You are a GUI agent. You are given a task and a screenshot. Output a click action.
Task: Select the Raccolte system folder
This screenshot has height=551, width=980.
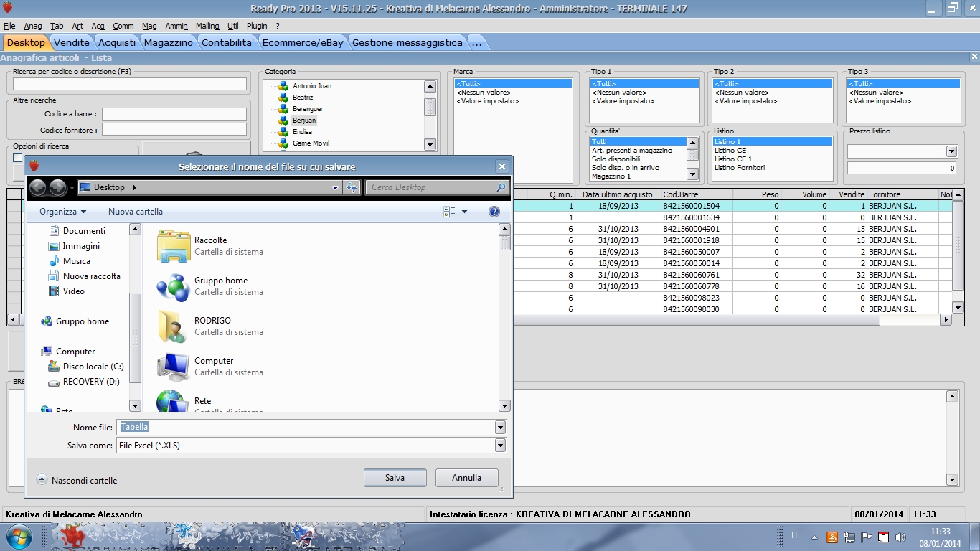pyautogui.click(x=210, y=245)
